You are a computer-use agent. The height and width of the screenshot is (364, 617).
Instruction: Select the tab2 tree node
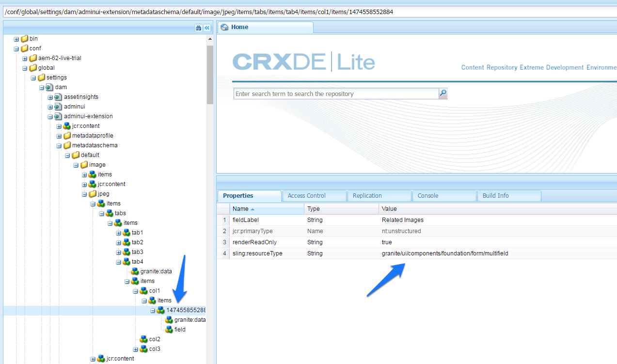point(138,242)
